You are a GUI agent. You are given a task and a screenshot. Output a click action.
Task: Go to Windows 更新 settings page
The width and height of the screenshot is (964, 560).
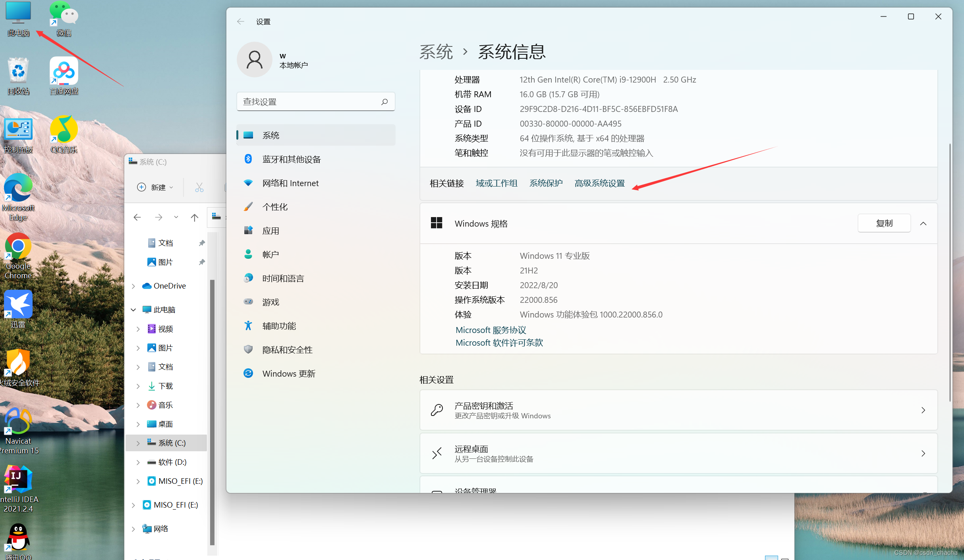pyautogui.click(x=288, y=374)
